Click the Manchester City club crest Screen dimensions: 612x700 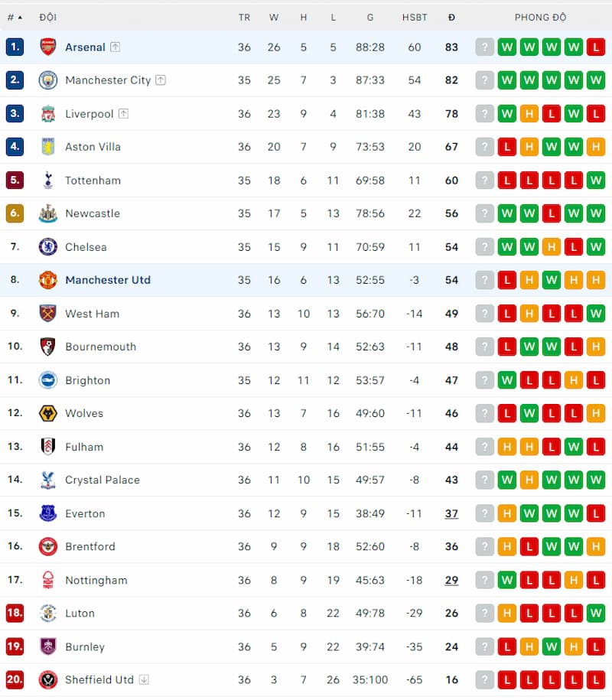[47, 80]
